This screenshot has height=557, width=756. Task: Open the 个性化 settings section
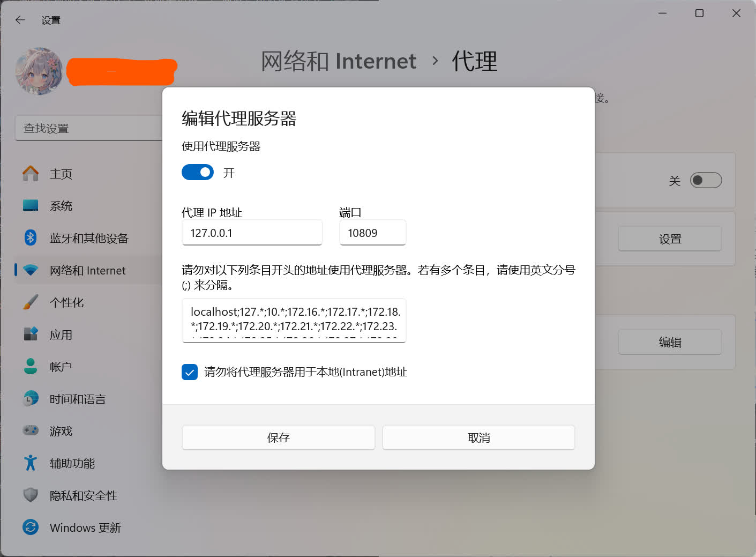(66, 302)
